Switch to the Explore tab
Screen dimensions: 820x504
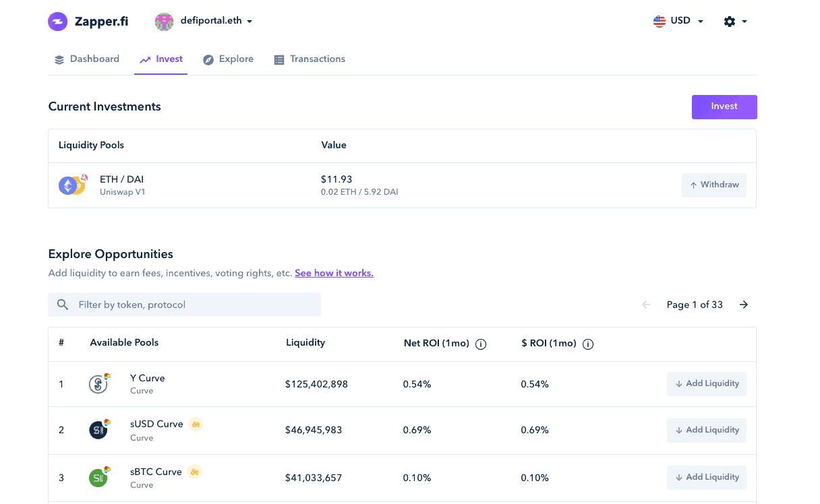(229, 59)
